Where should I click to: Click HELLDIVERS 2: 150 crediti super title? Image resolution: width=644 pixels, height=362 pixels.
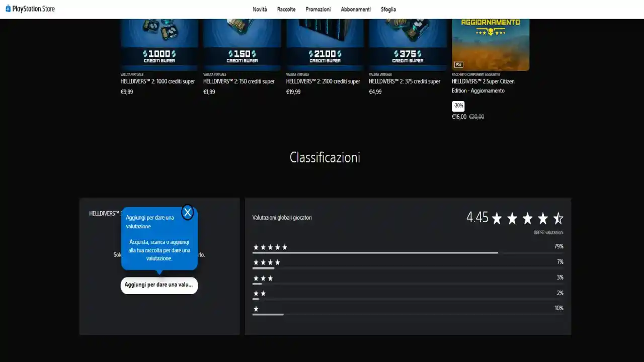point(239,81)
